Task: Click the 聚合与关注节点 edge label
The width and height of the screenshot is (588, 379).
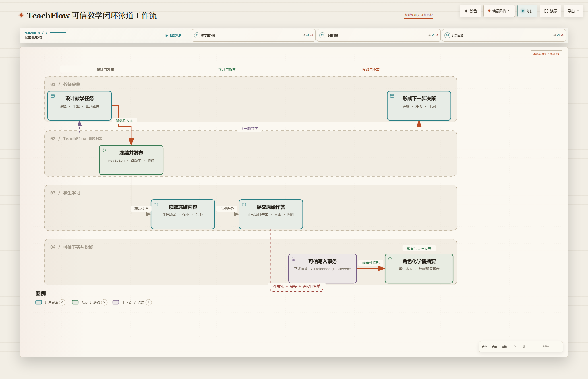Action: 419,248
